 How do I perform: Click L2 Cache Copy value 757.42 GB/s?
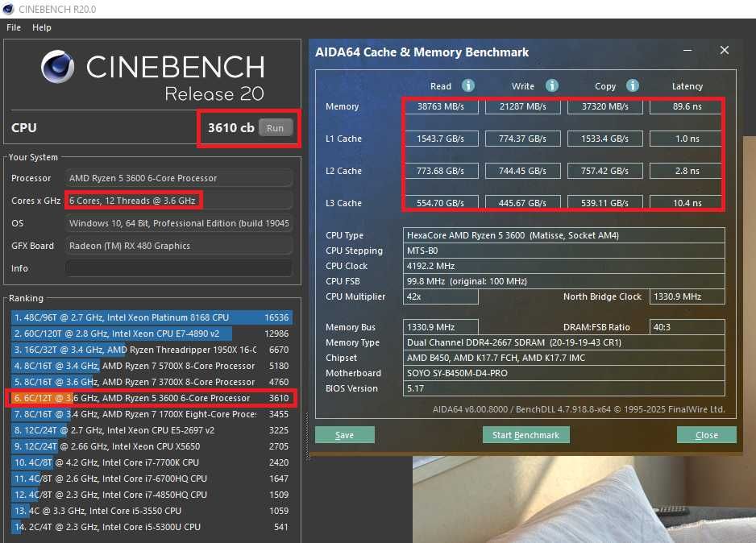point(605,171)
